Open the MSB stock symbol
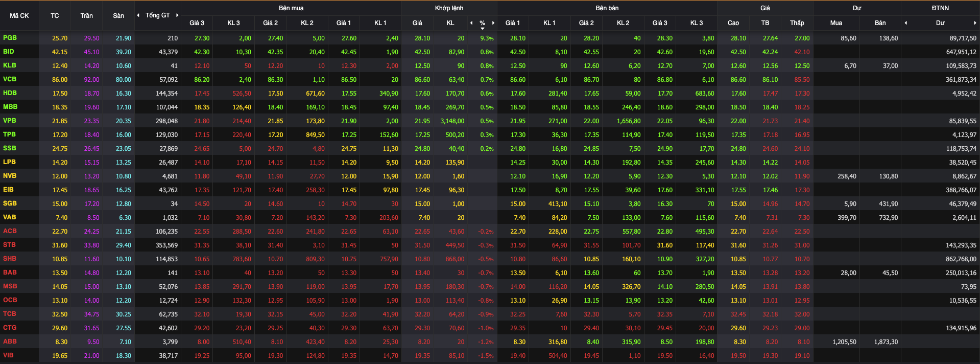Image resolution: width=980 pixels, height=364 pixels. (10, 286)
